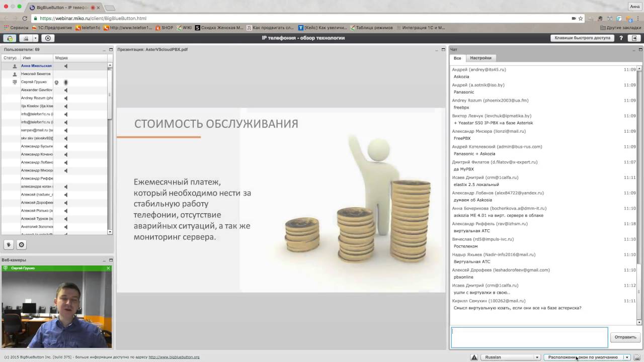Open the help question mark
The height and width of the screenshot is (362, 644).
[x=621, y=38]
